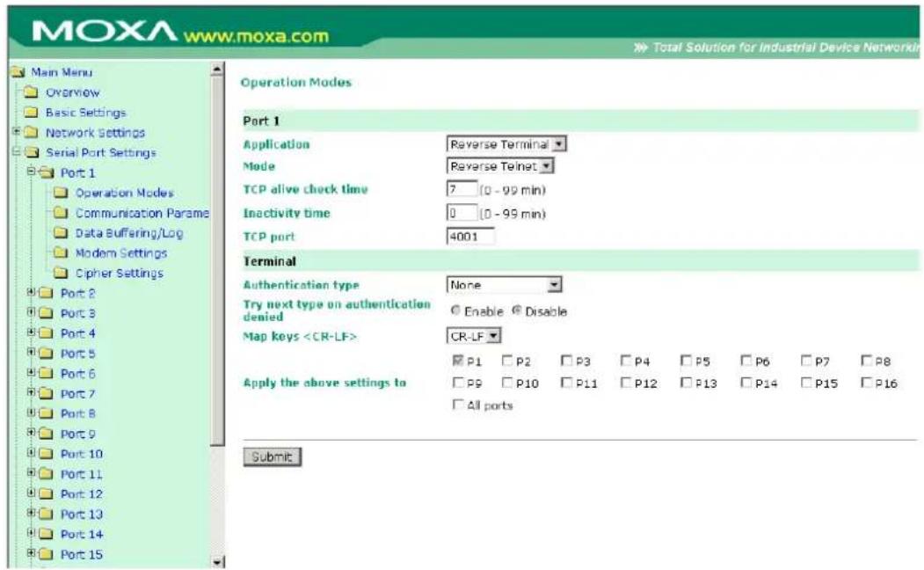924x570 pixels.
Task: Click the Port 2 folder icon
Action: point(46,294)
